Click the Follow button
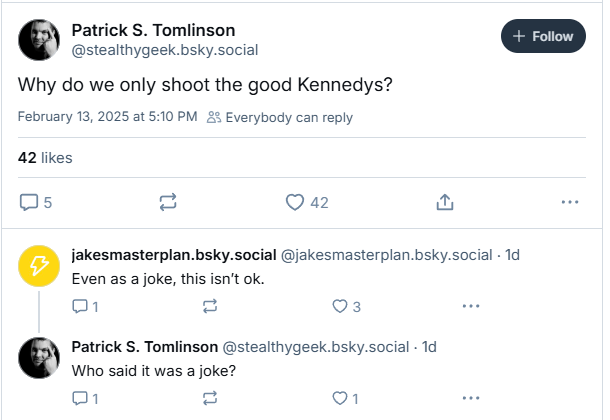Screen dimensions: 610x420 (543, 36)
